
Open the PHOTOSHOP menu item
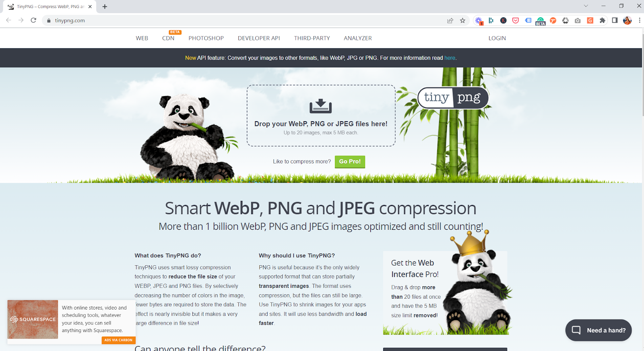click(206, 38)
